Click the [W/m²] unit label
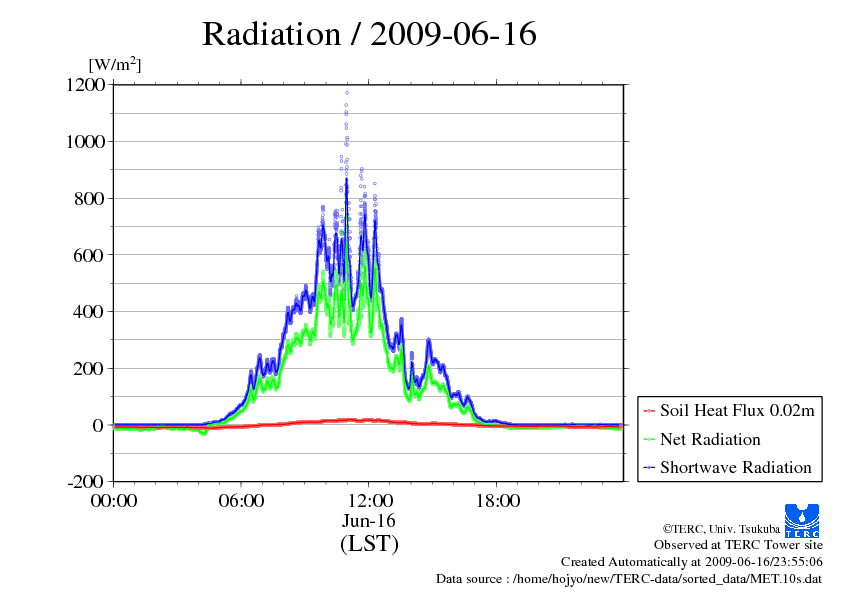The height and width of the screenshot is (595, 842). point(115,64)
